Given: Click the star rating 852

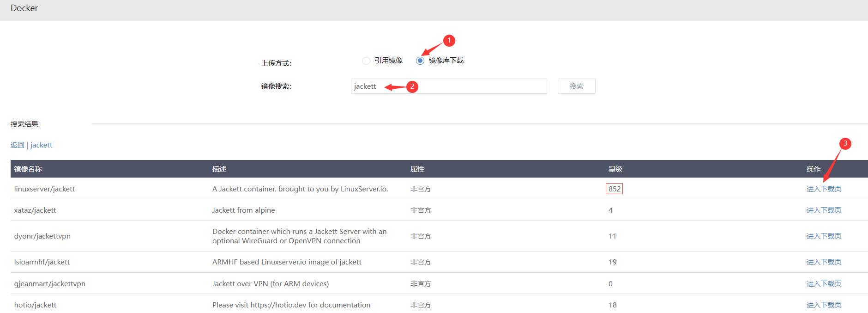Looking at the screenshot, I should tap(615, 189).
